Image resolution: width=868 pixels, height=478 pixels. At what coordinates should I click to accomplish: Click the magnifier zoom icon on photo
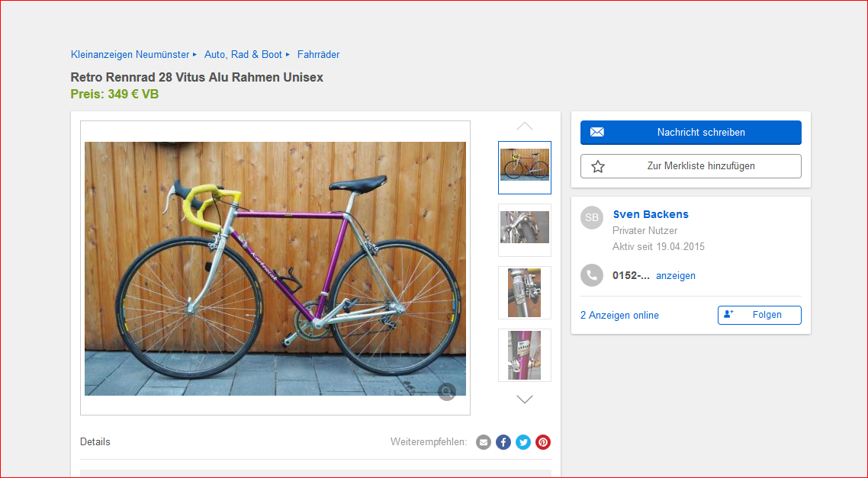pos(447,392)
